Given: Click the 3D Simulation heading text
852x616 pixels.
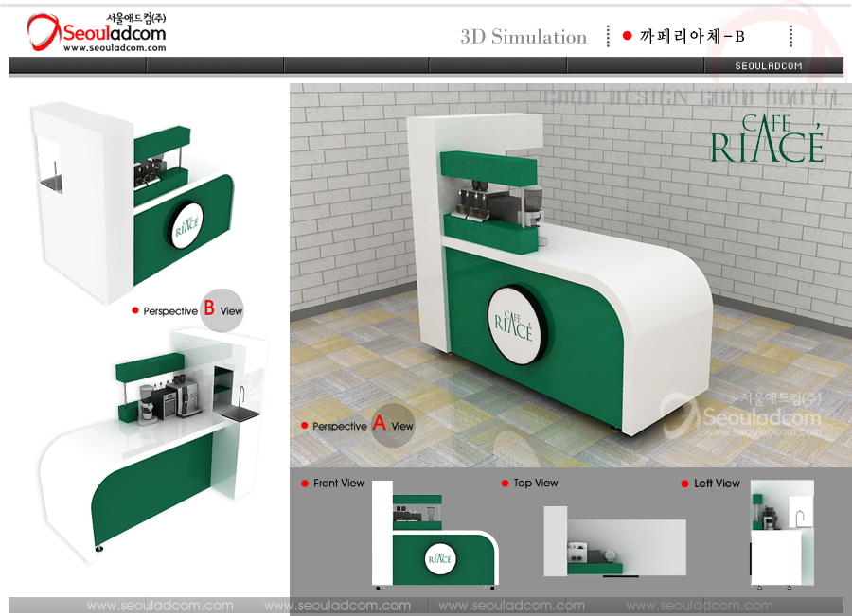Looking at the screenshot, I should coord(524,37).
